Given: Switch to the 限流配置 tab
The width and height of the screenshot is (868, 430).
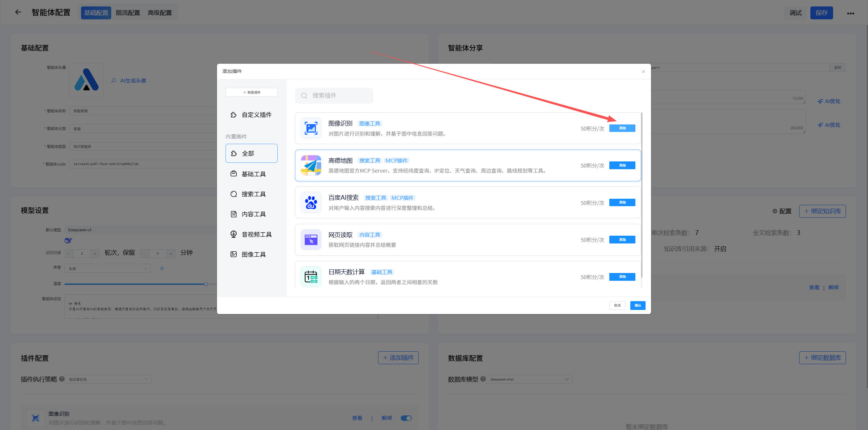Looking at the screenshot, I should click(x=128, y=13).
